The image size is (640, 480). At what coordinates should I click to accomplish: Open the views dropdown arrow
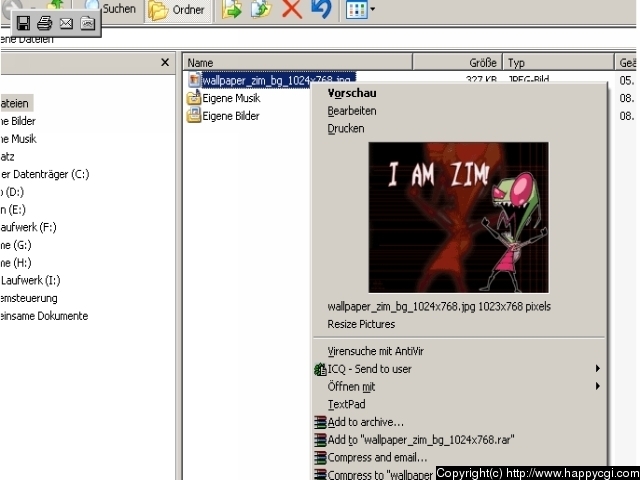coord(372,9)
